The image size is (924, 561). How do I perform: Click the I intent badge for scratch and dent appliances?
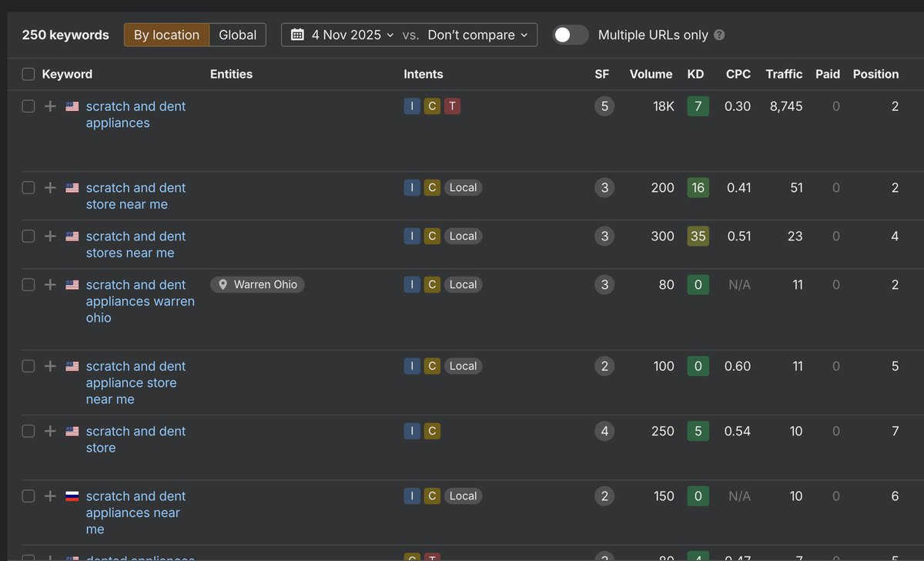412,106
